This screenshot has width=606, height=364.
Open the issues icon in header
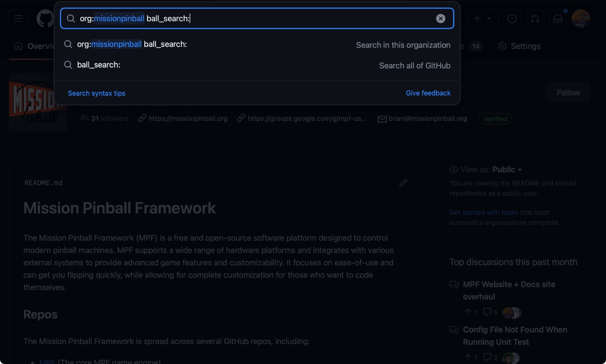click(x=512, y=19)
